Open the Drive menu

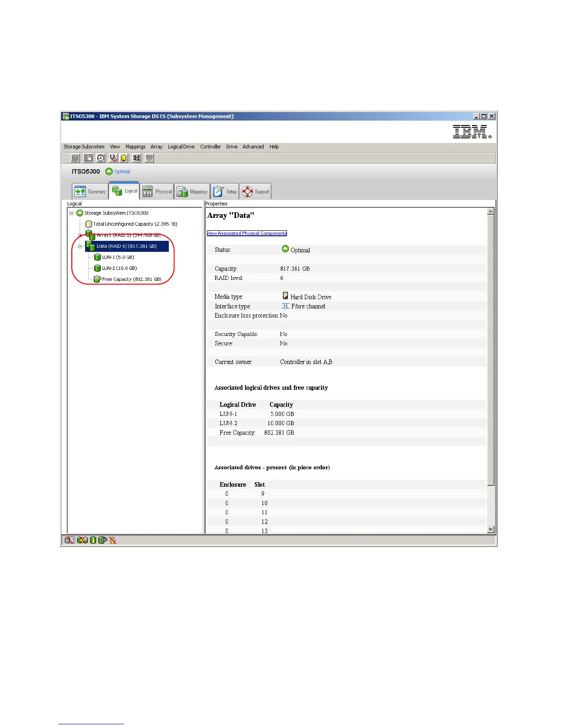click(232, 147)
